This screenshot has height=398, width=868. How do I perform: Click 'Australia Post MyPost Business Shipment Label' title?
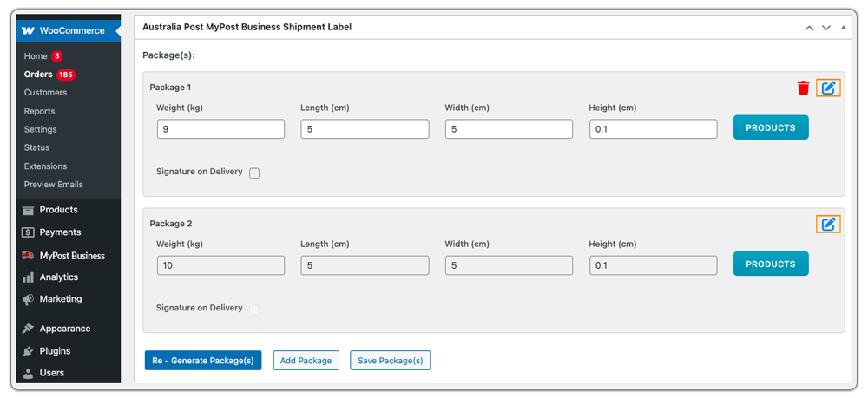(247, 27)
